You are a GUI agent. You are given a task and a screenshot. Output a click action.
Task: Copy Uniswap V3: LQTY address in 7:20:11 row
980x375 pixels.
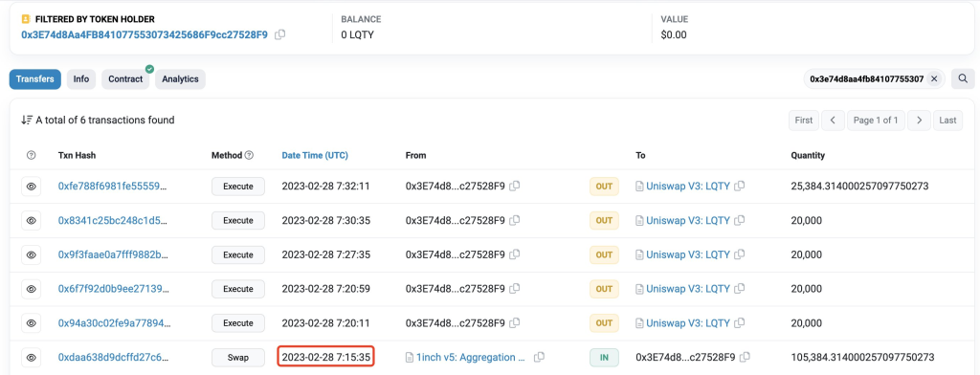[x=740, y=323]
